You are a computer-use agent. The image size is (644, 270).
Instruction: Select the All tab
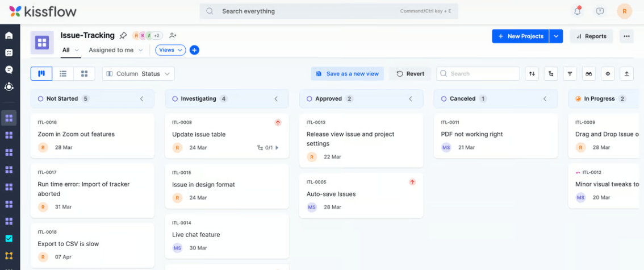pyautogui.click(x=66, y=50)
